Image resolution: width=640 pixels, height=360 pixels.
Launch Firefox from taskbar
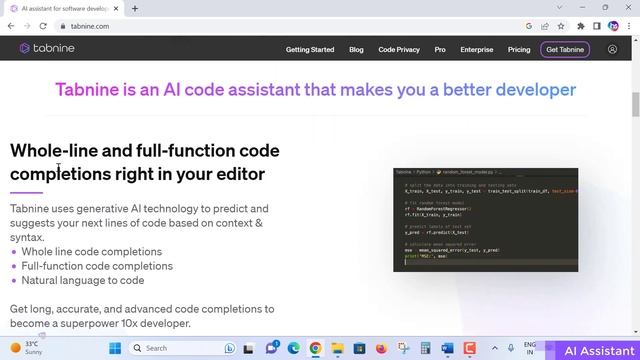381,348
